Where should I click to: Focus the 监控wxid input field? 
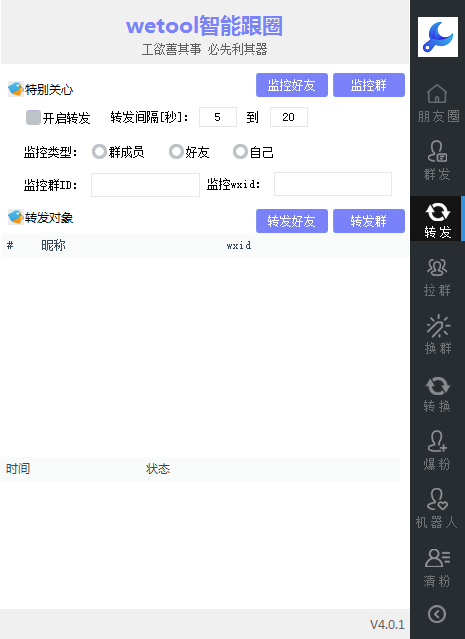(333, 184)
